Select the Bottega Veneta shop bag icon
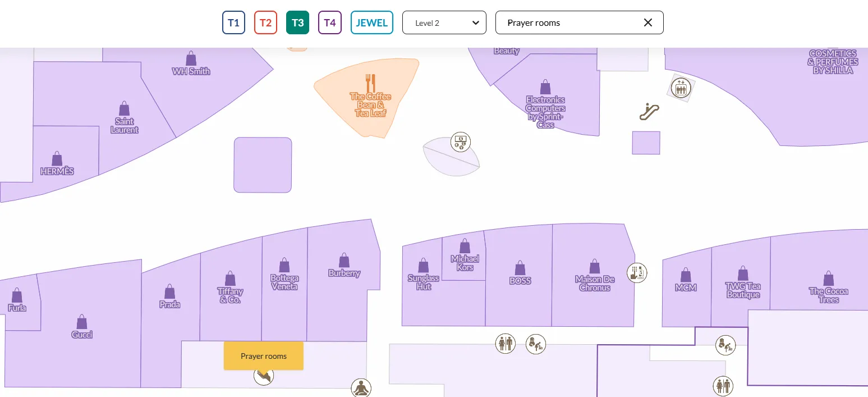Viewport: 868px width, 397px height. tap(284, 266)
